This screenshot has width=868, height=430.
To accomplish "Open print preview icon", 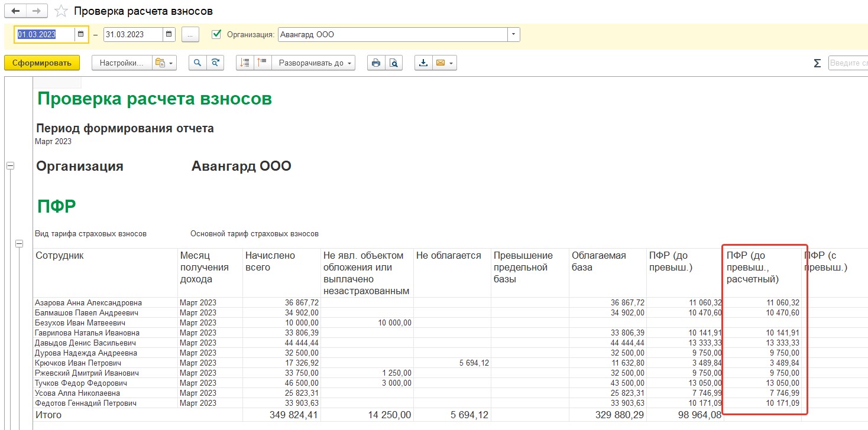I will coord(394,63).
